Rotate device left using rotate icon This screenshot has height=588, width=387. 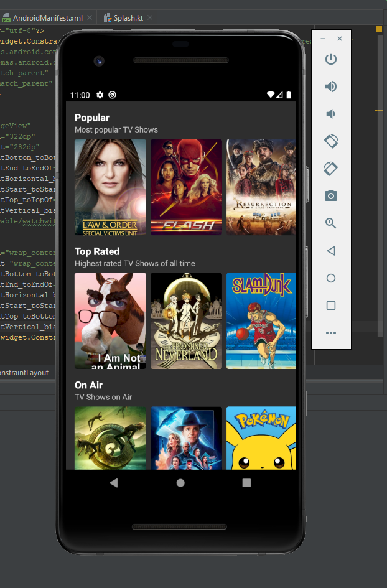(x=331, y=141)
